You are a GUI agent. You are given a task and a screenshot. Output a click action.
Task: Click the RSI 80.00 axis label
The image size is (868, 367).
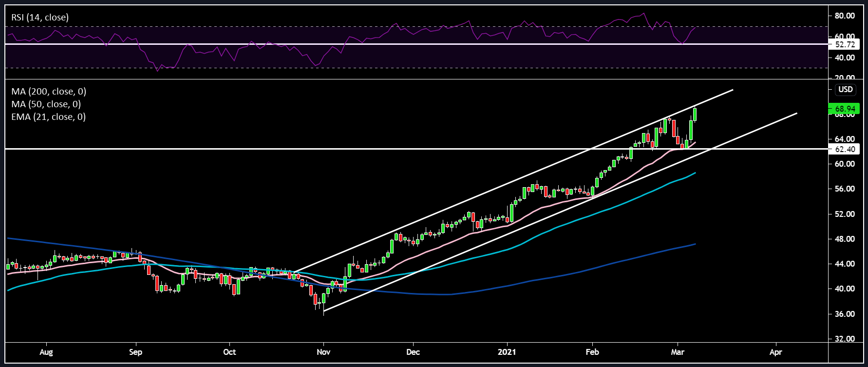coord(845,16)
